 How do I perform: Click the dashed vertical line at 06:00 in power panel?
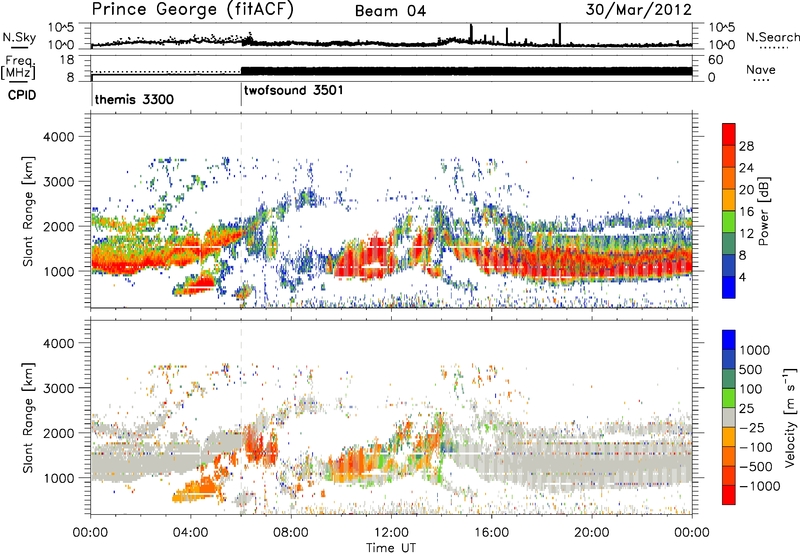pyautogui.click(x=241, y=211)
